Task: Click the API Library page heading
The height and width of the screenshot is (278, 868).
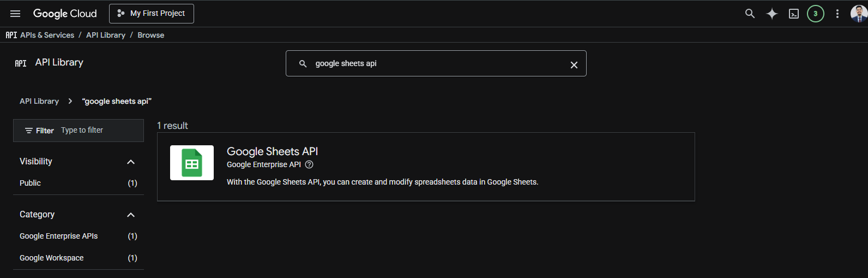Action: coord(59,62)
